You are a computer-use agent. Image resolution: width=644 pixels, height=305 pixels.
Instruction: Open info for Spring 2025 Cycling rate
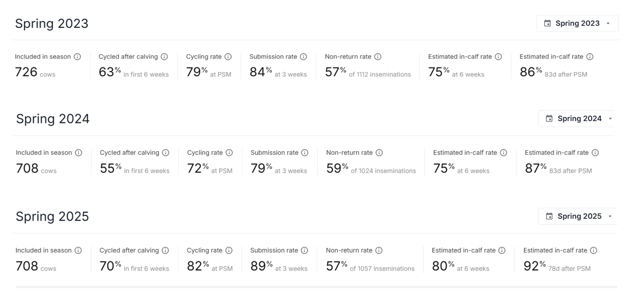click(229, 251)
